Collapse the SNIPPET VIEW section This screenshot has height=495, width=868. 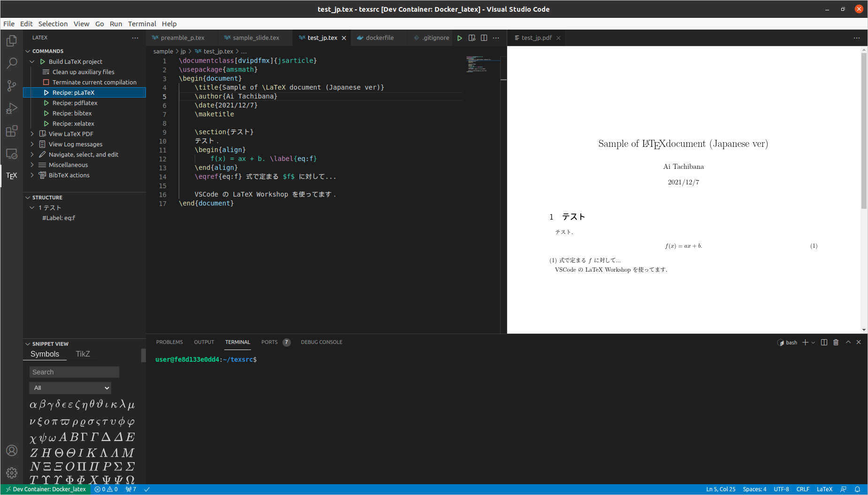tap(28, 344)
